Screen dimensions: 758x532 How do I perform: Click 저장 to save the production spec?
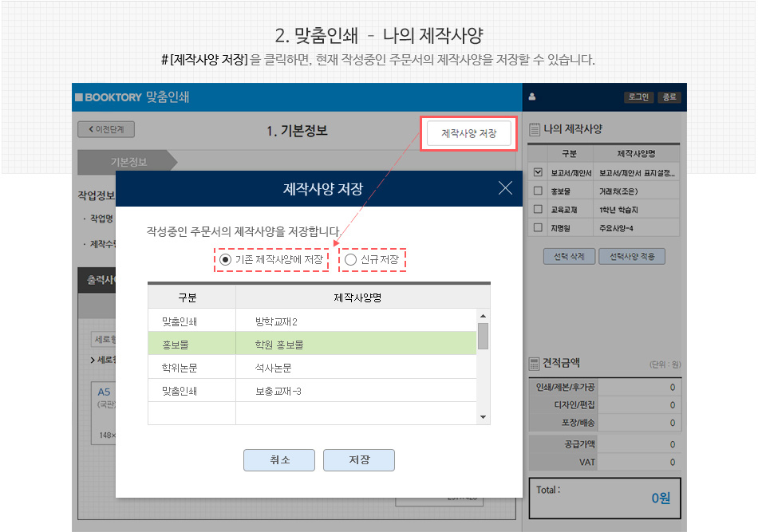359,459
